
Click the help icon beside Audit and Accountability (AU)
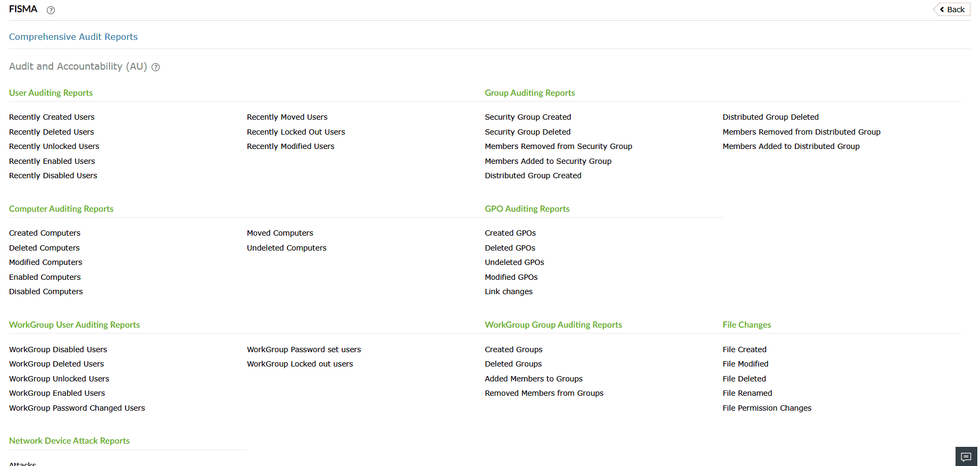[x=156, y=67]
